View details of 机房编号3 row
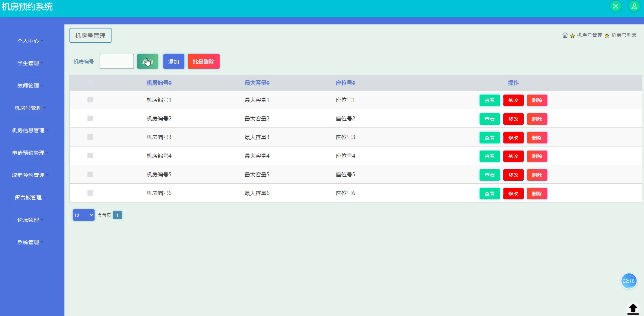 [x=490, y=138]
